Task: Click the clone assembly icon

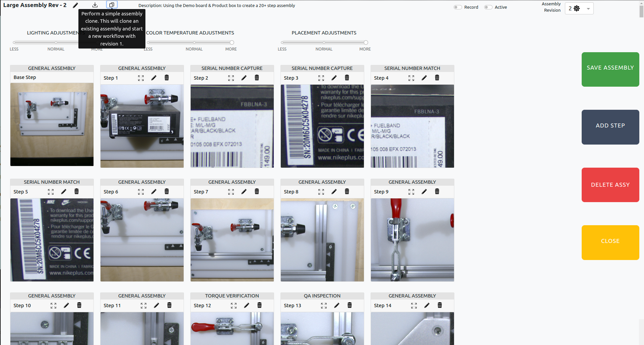Action: click(x=112, y=5)
